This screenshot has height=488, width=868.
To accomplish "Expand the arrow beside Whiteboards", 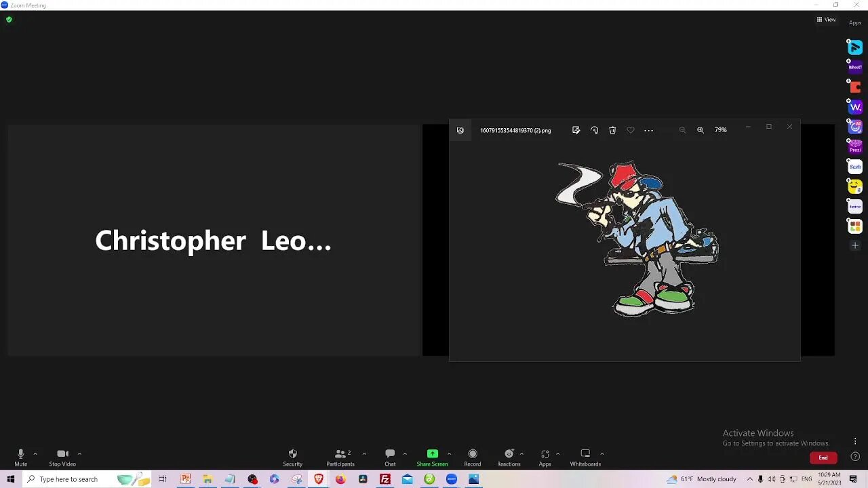I will point(601,454).
